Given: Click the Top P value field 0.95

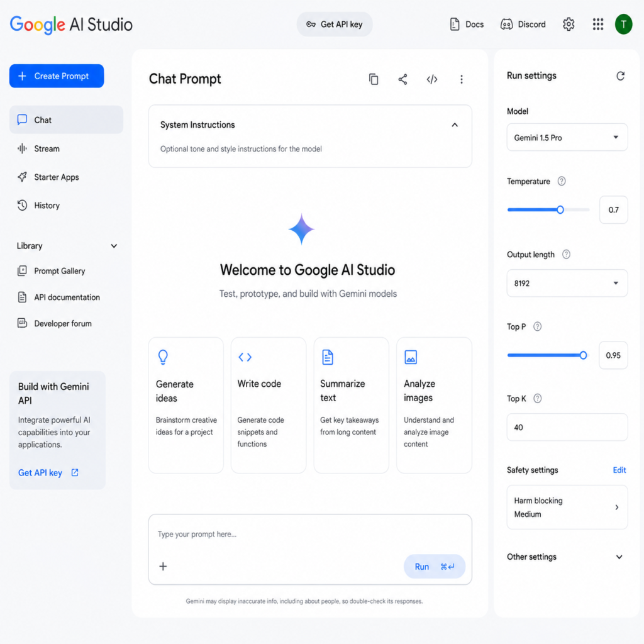Looking at the screenshot, I should coord(613,355).
